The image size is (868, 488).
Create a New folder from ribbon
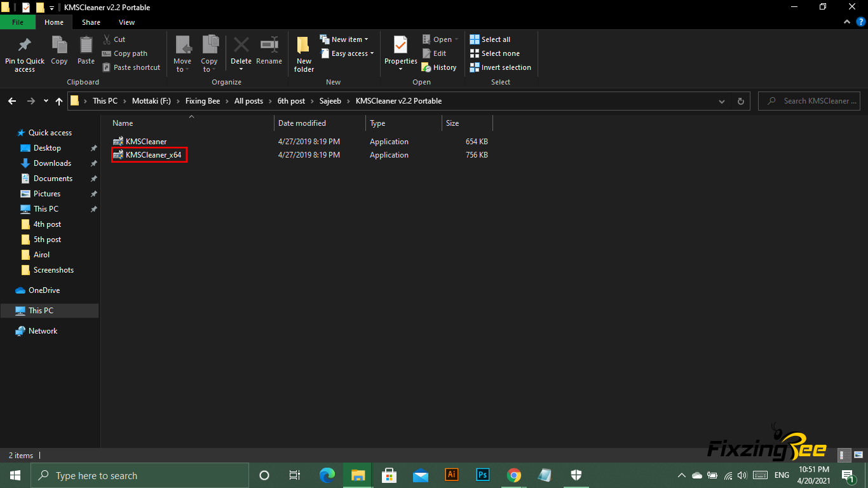pos(304,53)
